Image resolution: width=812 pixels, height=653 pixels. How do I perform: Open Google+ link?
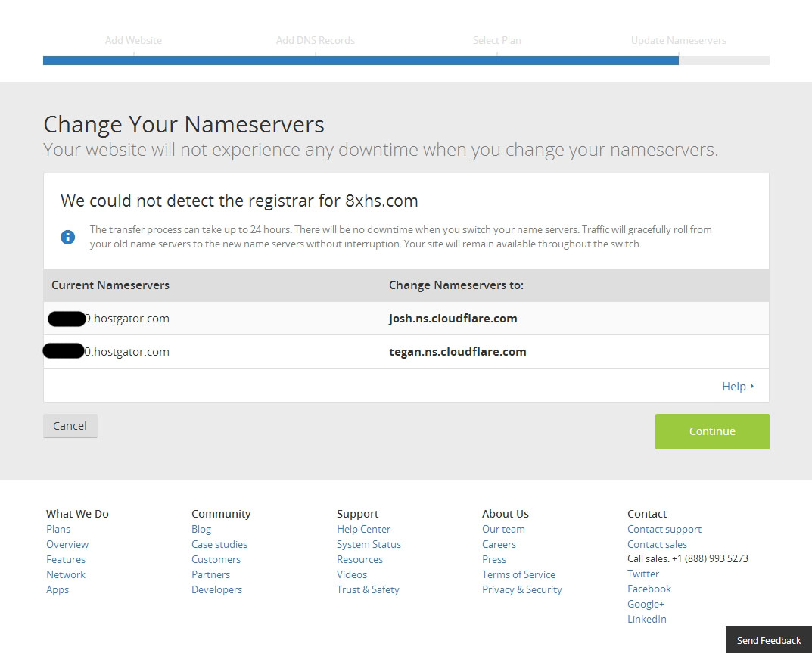tap(646, 605)
